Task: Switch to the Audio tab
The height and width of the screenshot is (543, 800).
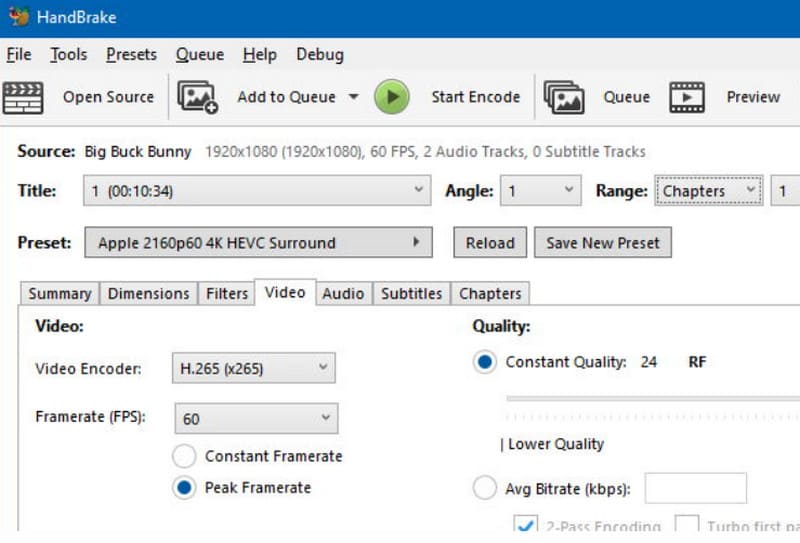Action: [343, 293]
